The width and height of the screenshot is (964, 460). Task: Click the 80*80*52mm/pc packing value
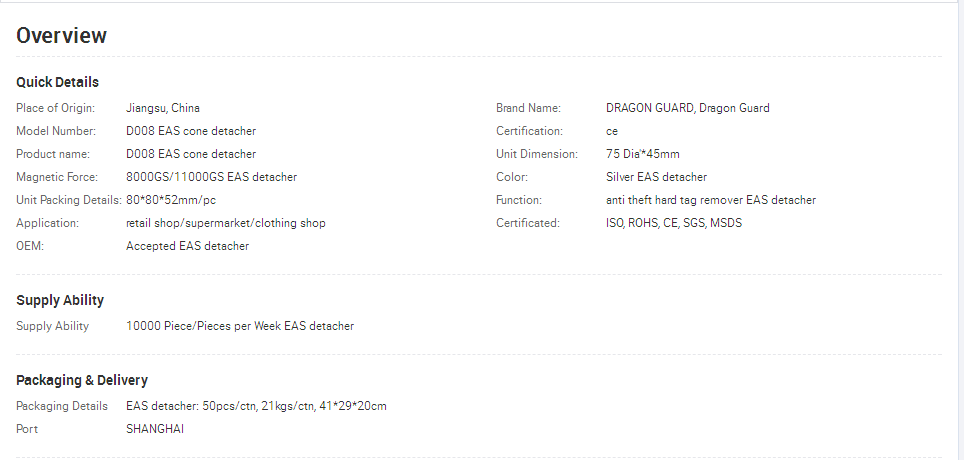click(x=171, y=200)
